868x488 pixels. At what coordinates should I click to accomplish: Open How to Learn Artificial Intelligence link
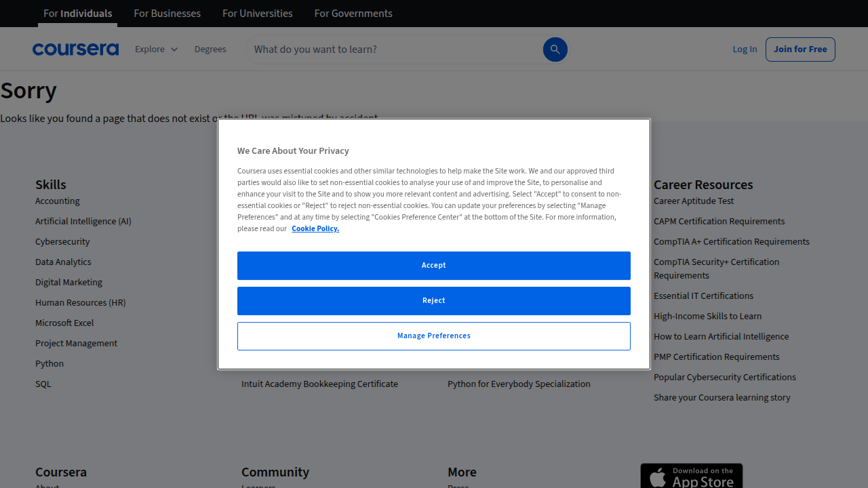click(x=721, y=337)
